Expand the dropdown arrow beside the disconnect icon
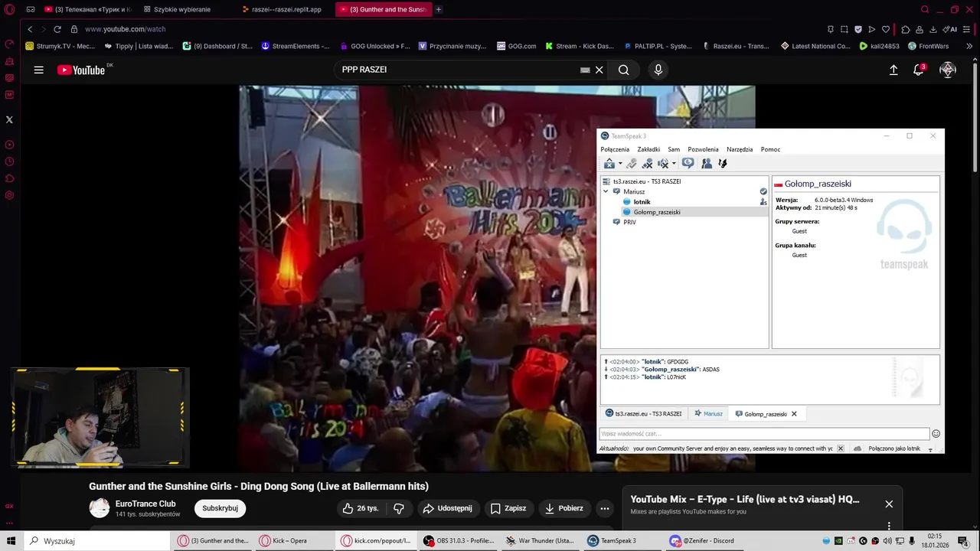Screen dimensions: 980x551 (620, 164)
